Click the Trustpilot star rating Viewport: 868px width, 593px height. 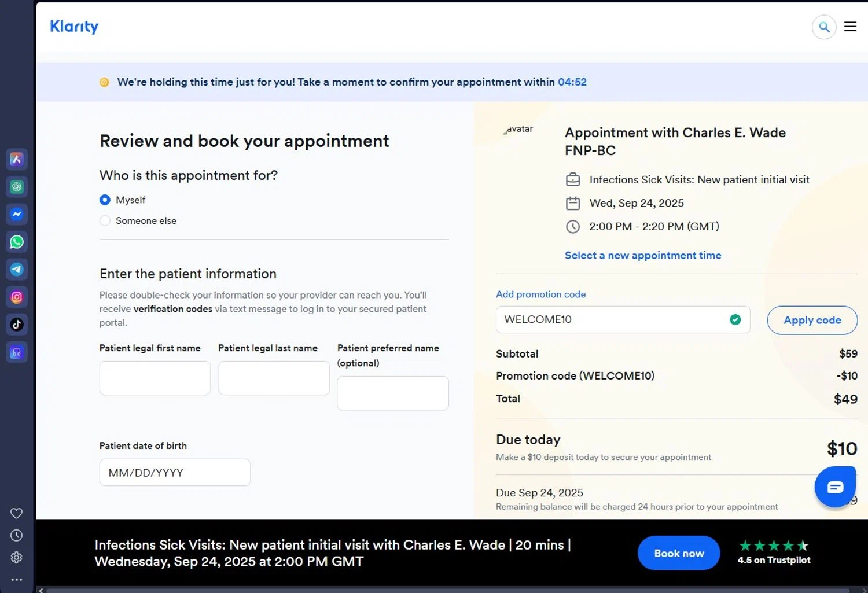pyautogui.click(x=774, y=546)
